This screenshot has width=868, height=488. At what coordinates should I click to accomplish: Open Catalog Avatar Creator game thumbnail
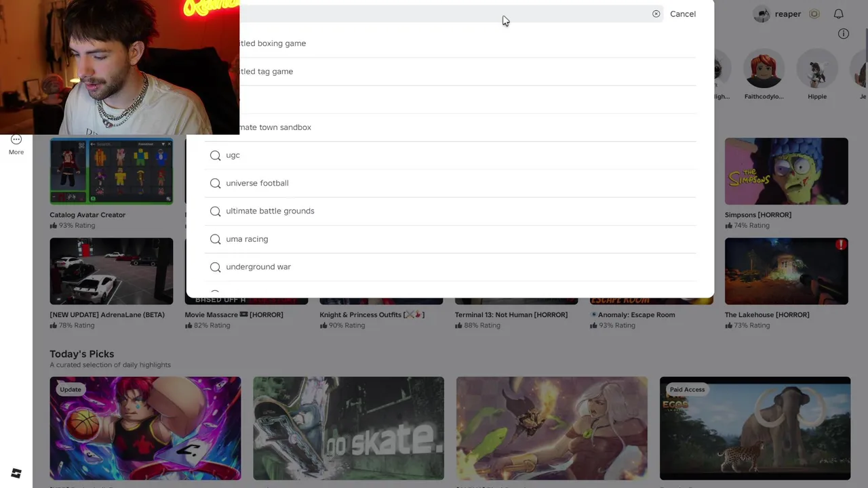(111, 171)
